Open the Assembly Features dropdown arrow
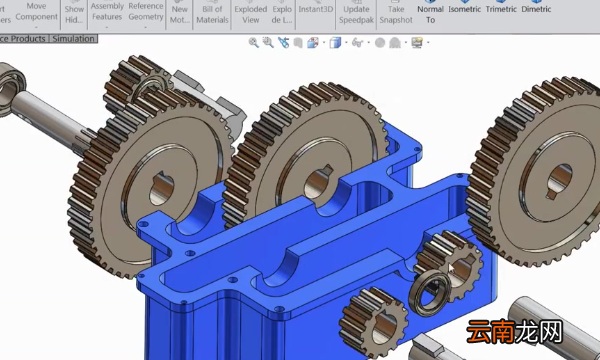Image resolution: width=600 pixels, height=360 pixels. 107,27
